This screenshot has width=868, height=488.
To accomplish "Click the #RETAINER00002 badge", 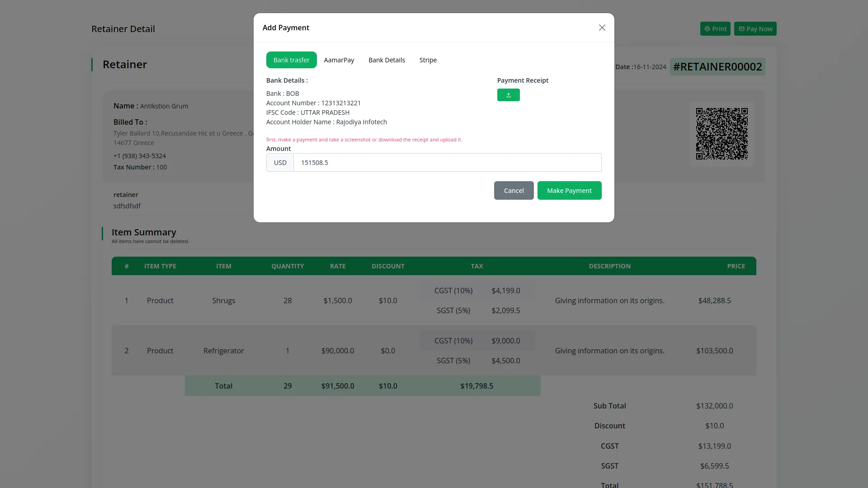I will [x=717, y=67].
